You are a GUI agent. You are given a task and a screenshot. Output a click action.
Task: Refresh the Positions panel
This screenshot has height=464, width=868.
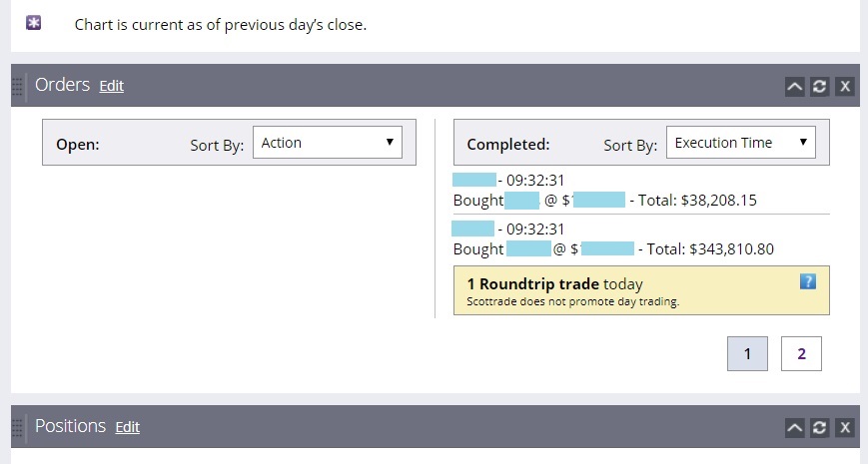(x=820, y=428)
